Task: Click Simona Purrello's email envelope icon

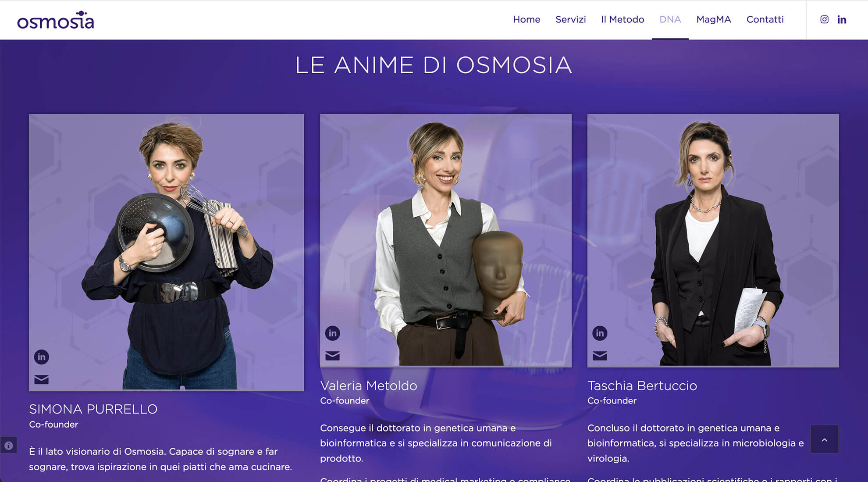Action: (x=41, y=379)
